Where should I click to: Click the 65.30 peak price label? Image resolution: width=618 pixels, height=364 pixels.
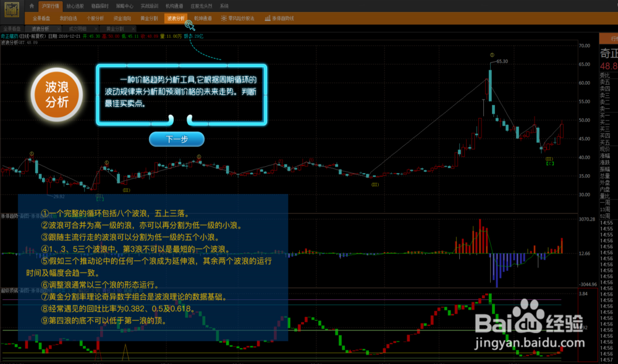click(x=502, y=61)
